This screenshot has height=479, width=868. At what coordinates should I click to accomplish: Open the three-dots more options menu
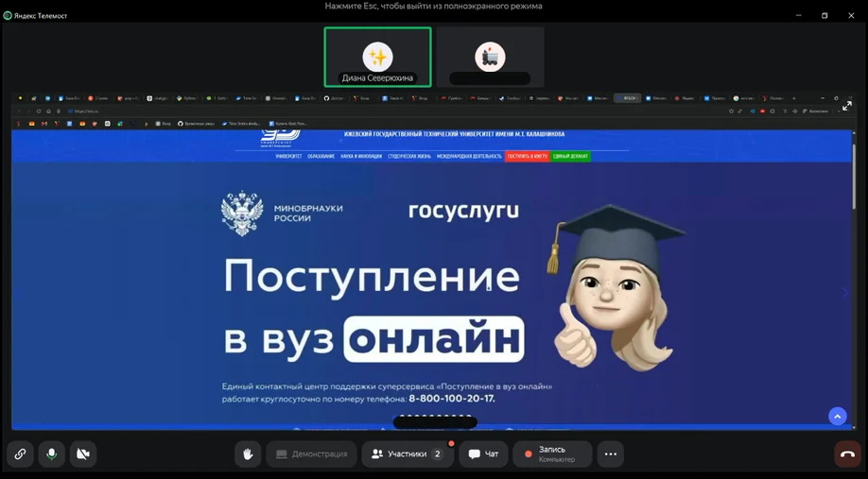611,454
